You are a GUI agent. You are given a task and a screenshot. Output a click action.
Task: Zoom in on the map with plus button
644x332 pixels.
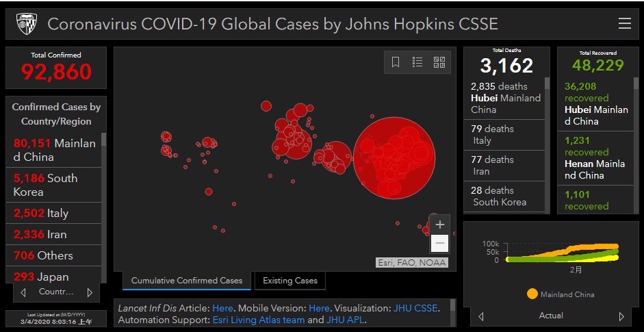tap(439, 225)
